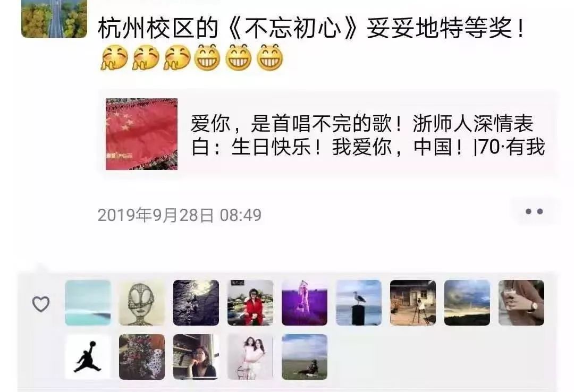Open the alien sketch avatar
Viewport: 574px width, 392px height.
click(142, 303)
